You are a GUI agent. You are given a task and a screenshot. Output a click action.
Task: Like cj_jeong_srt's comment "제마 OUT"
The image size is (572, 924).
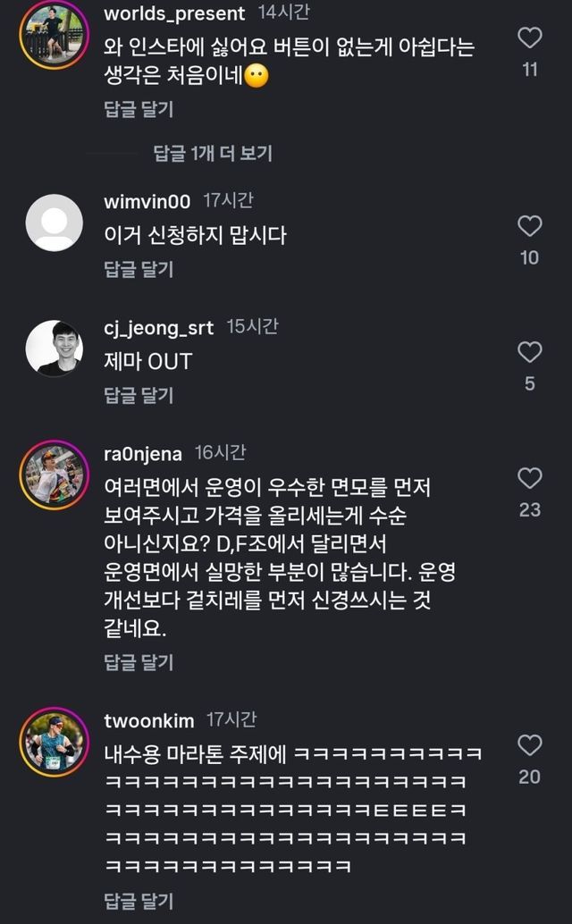[530, 352]
